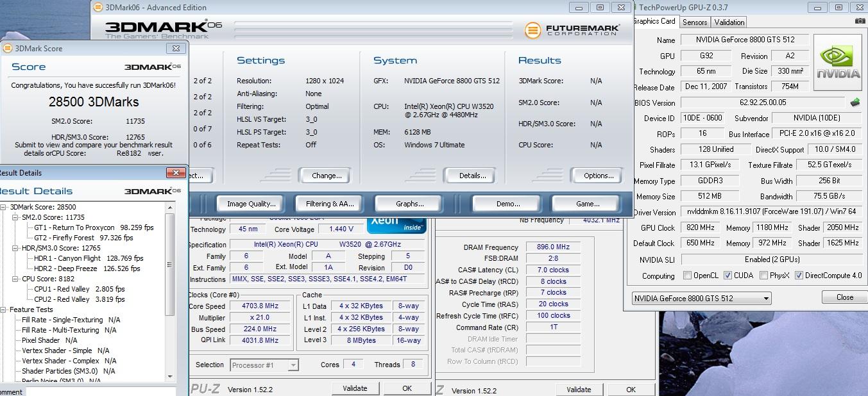Select GT2 - Firefly Forest row
Image resolution: width=868 pixels, height=396 pixels.
83,238
